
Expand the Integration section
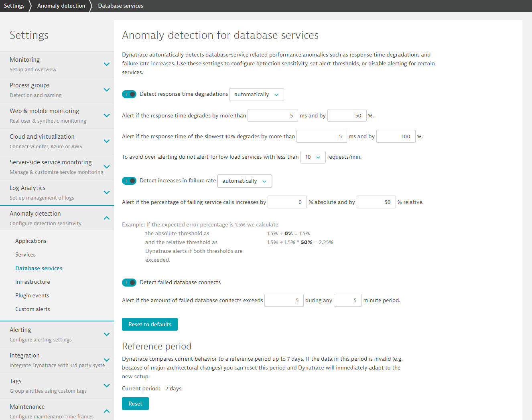107,360
